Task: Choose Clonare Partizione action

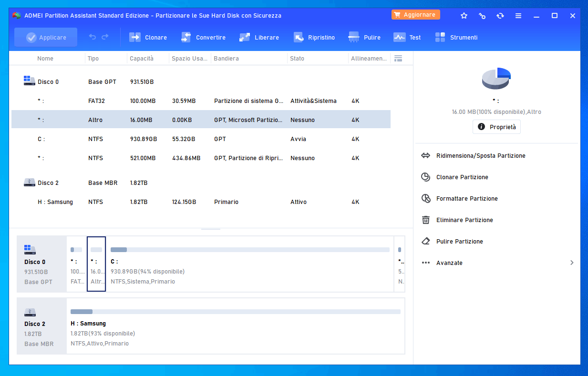Action: pos(462,177)
